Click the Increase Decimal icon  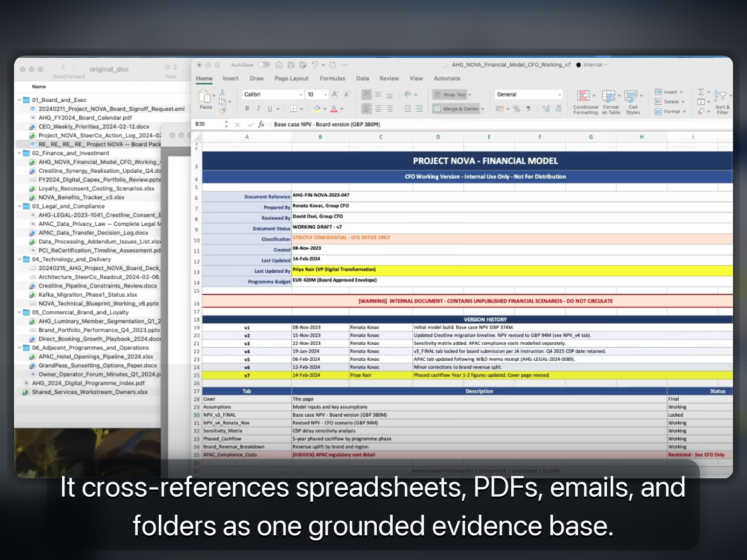(x=546, y=109)
